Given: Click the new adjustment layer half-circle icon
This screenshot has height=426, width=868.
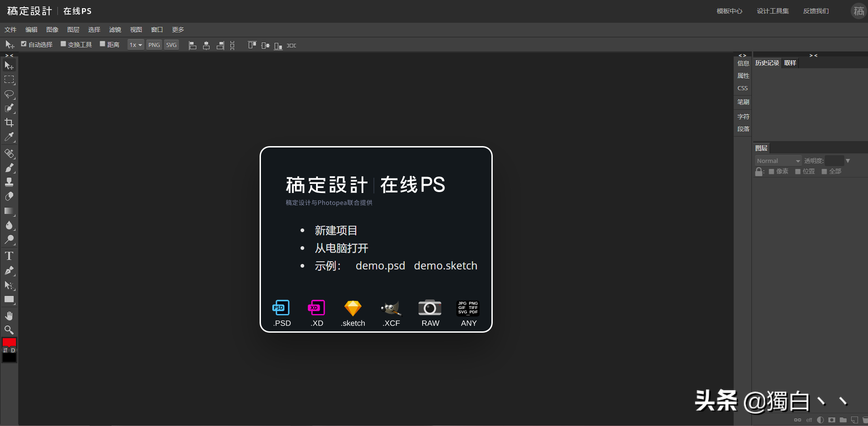Looking at the screenshot, I should click(820, 420).
